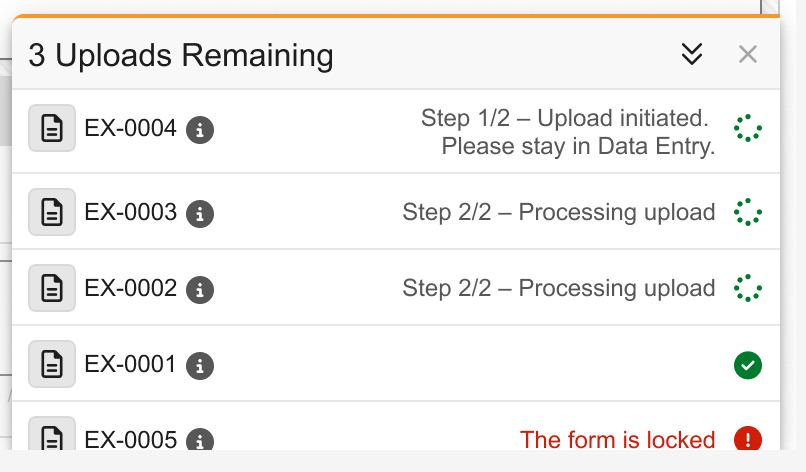The height and width of the screenshot is (472, 806).
Task: Click the "3 Uploads Remaining" header title
Action: pos(181,55)
